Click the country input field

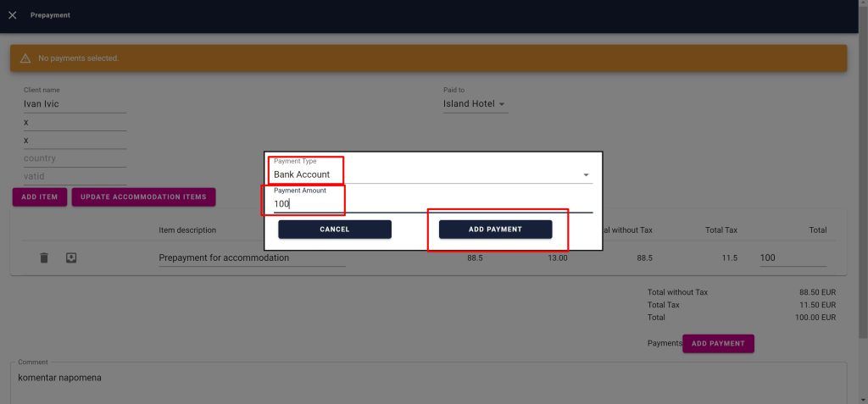tap(75, 158)
